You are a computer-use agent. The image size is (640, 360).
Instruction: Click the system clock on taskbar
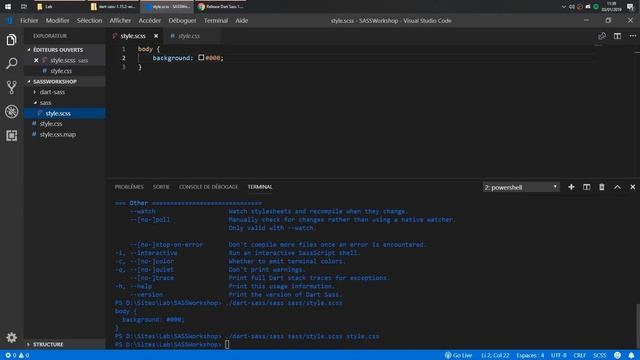tap(611, 7)
